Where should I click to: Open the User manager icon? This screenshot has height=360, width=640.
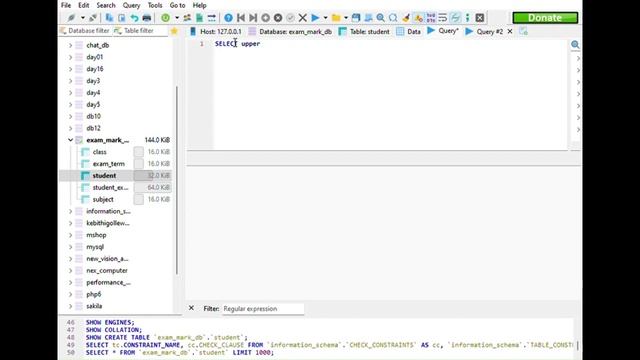coord(187,18)
